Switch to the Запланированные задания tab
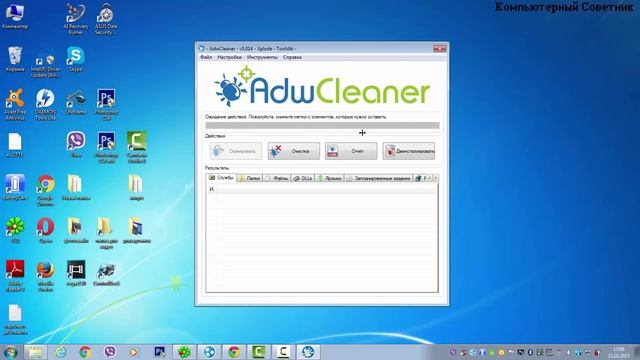Viewport: 640px width, 360px height. (x=379, y=178)
